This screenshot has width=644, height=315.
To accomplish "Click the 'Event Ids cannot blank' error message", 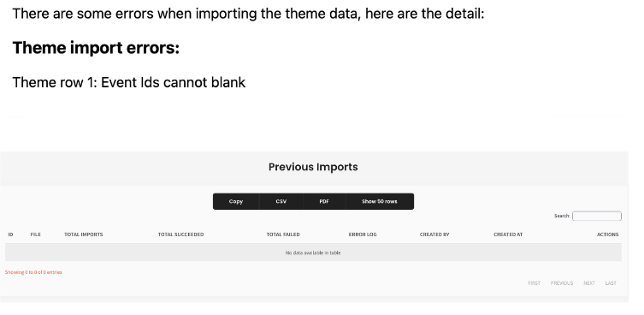I will 174,83.
